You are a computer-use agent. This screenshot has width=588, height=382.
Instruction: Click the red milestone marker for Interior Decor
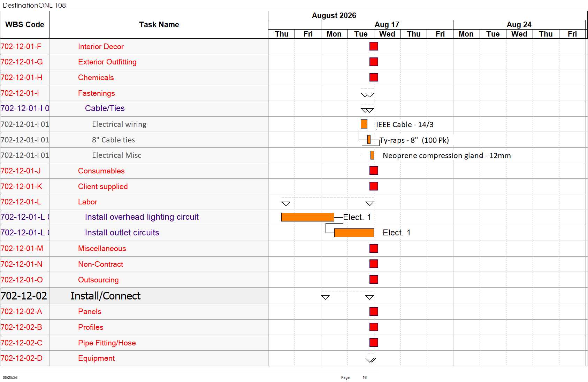coord(374,46)
